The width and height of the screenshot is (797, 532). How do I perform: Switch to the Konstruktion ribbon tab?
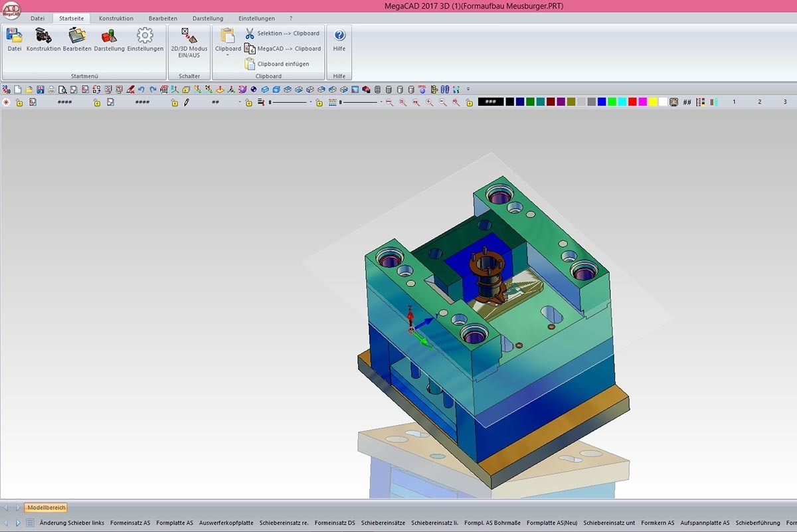click(x=116, y=19)
